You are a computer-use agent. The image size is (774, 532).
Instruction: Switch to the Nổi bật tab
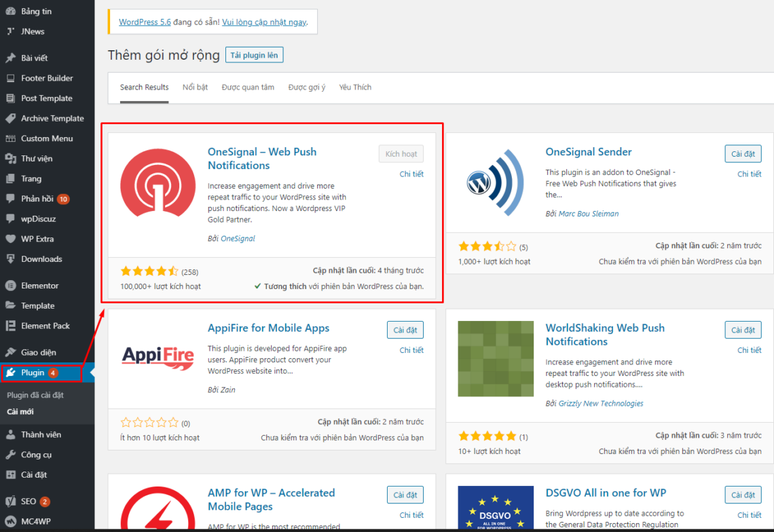pos(195,87)
